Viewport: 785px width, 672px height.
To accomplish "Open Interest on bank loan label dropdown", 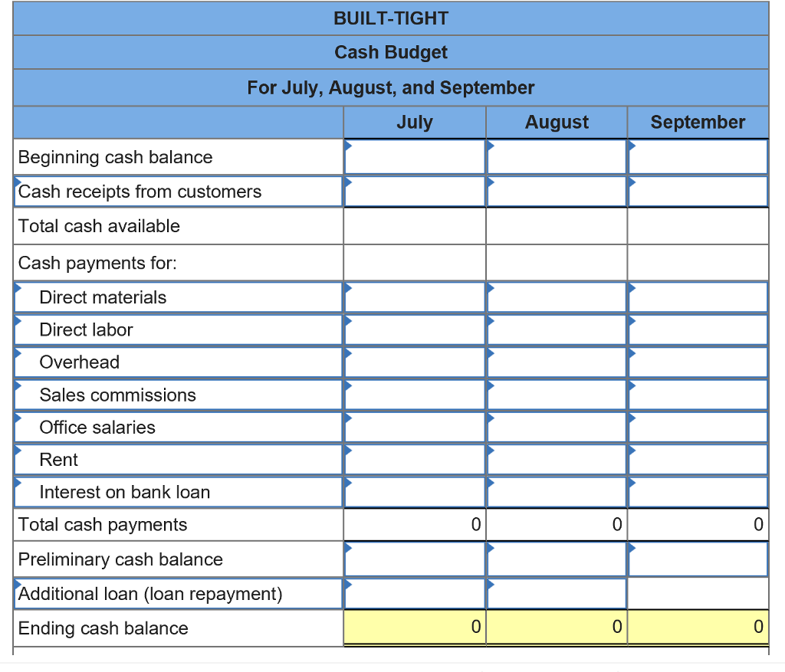I will coord(178,493).
